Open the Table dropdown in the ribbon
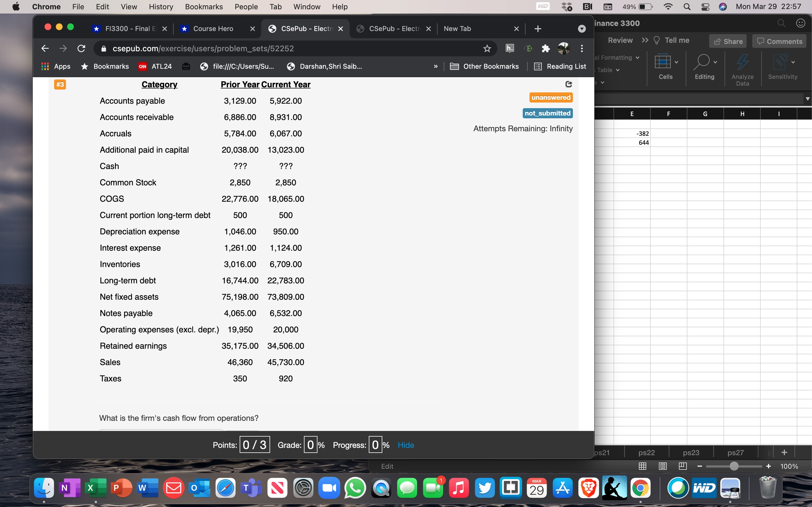812x507 pixels. point(618,70)
